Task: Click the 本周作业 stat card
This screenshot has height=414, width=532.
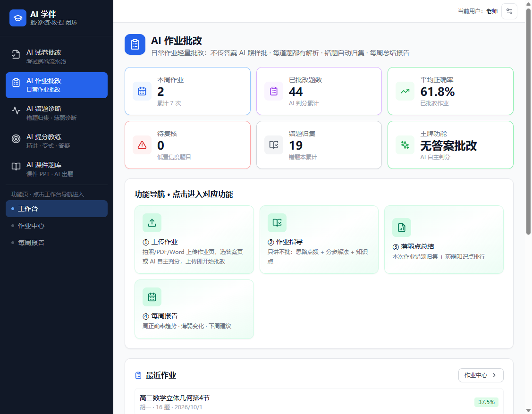Action: (187, 91)
